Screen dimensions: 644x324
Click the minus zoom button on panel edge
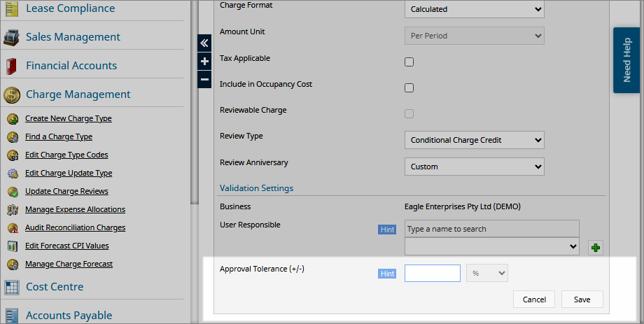point(204,79)
